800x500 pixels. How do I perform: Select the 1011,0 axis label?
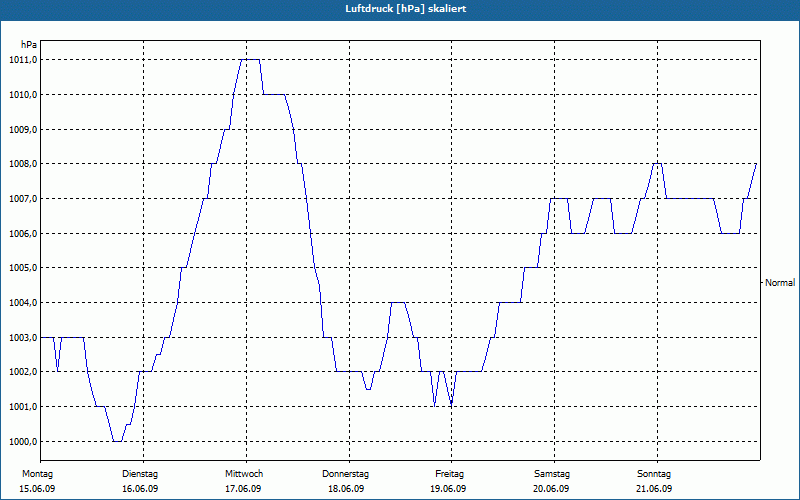[23, 60]
